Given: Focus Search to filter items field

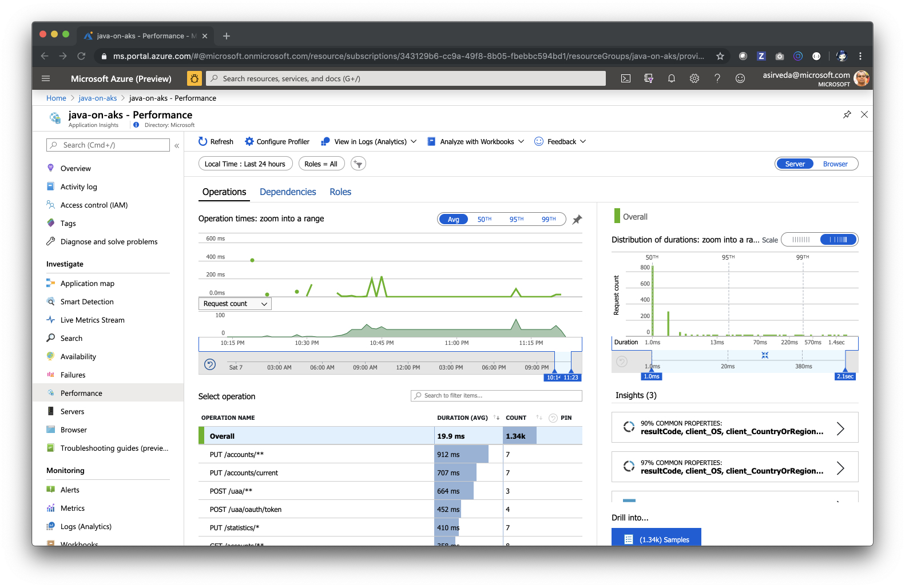Looking at the screenshot, I should (497, 395).
